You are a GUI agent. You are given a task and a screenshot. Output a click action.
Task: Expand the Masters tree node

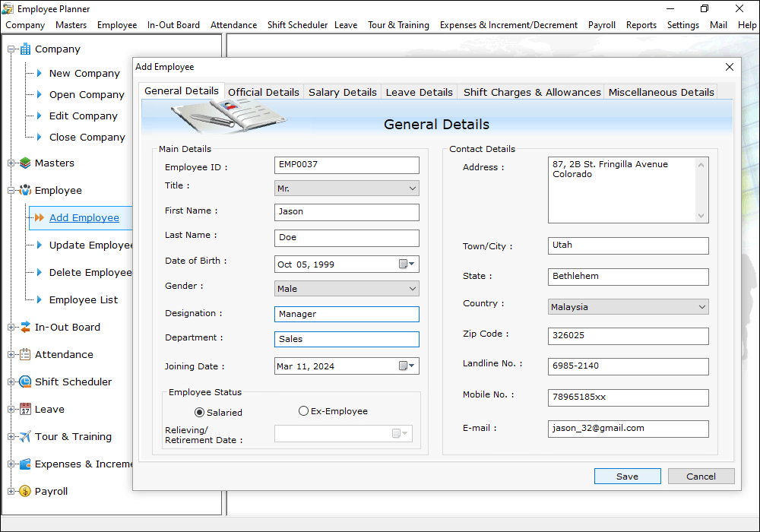point(11,163)
